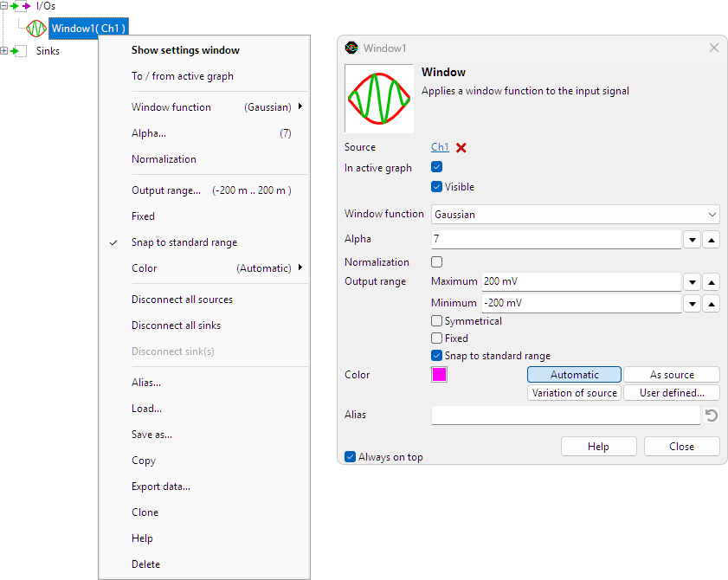The image size is (728, 580).
Task: Click the Maximum 200 mV input field
Action: [582, 282]
